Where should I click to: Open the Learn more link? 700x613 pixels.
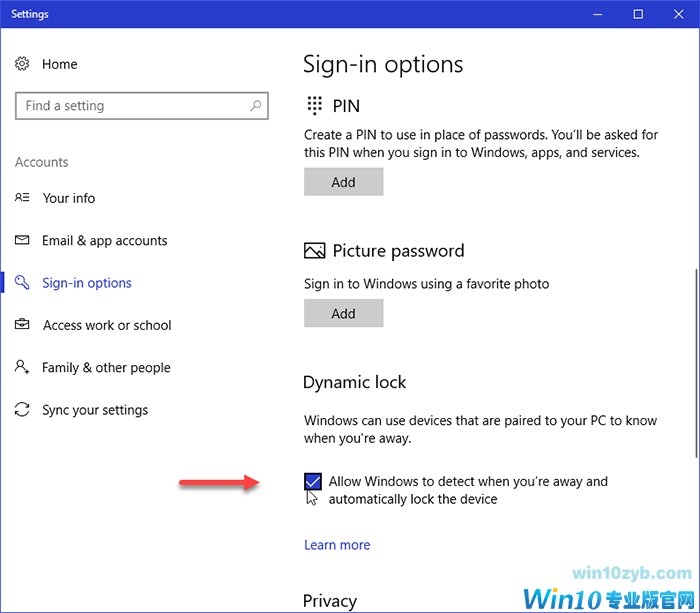coord(337,545)
